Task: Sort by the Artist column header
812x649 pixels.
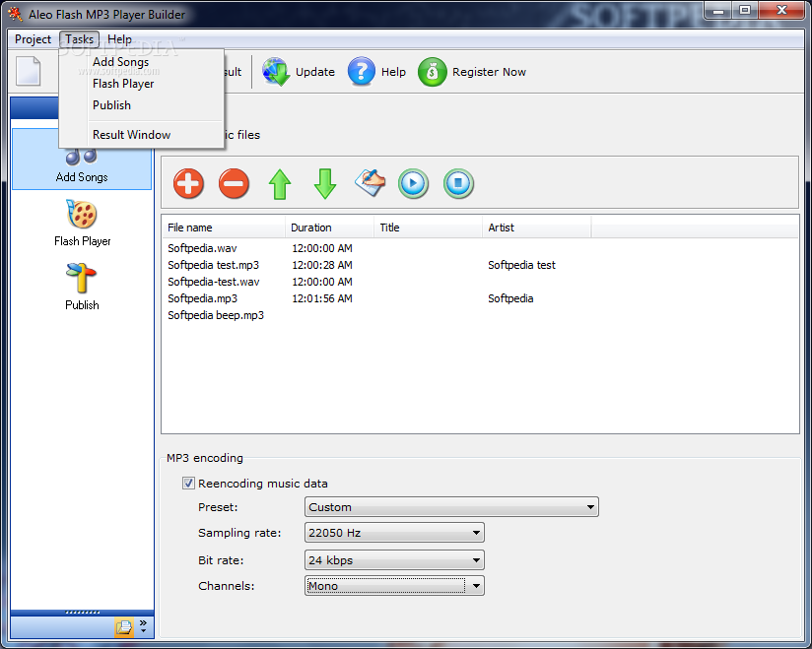Action: pyautogui.click(x=536, y=227)
